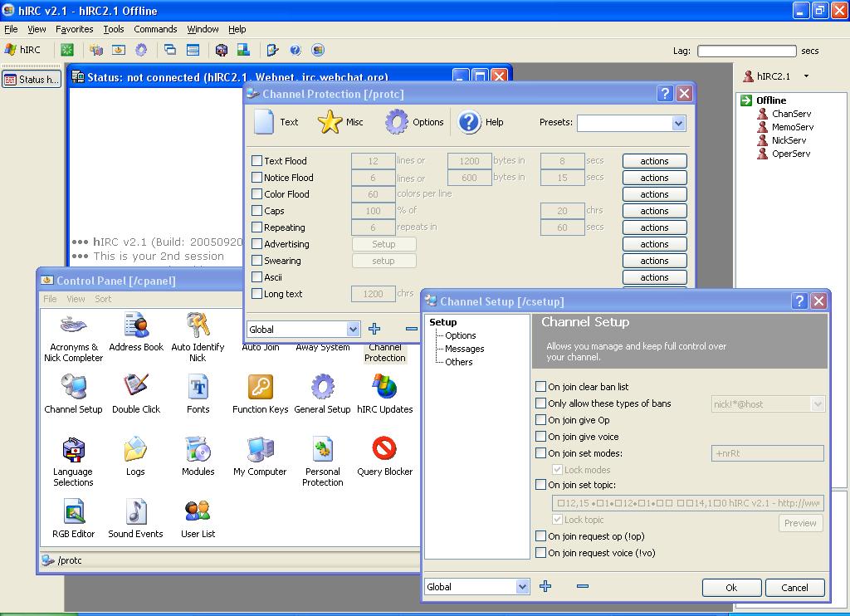Check On join clear ban list
Image resolution: width=850 pixels, height=616 pixels.
point(540,387)
